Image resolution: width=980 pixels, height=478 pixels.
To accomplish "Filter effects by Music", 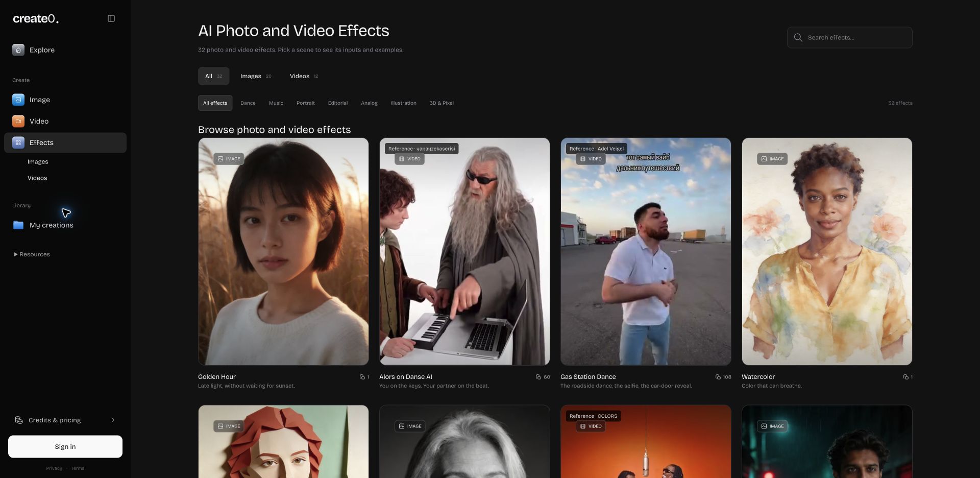I will click(276, 103).
